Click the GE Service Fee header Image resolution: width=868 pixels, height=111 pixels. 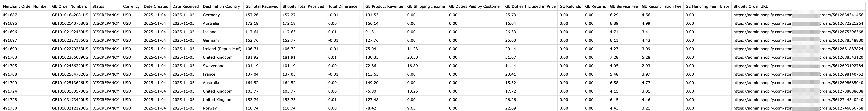pos(623,6)
